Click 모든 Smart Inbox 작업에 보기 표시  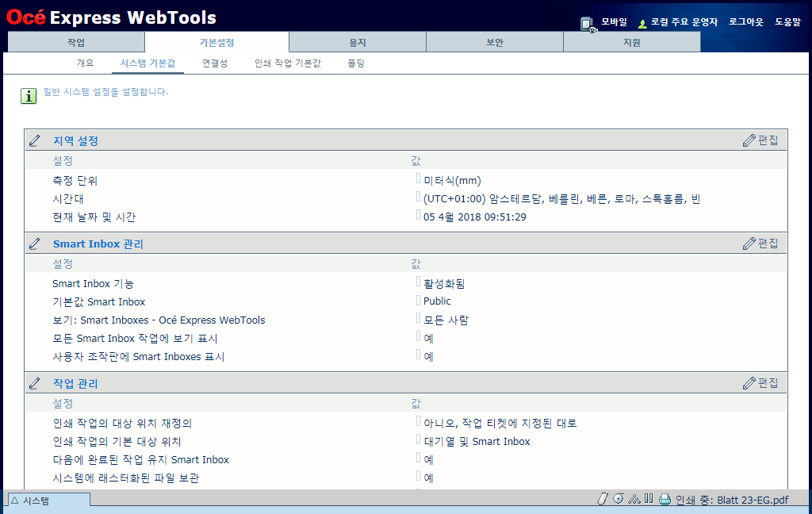click(135, 339)
